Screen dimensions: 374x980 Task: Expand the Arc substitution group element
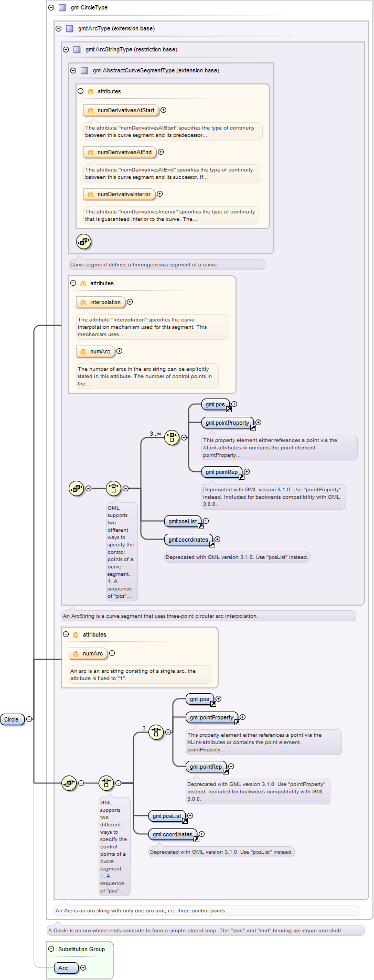click(x=83, y=968)
